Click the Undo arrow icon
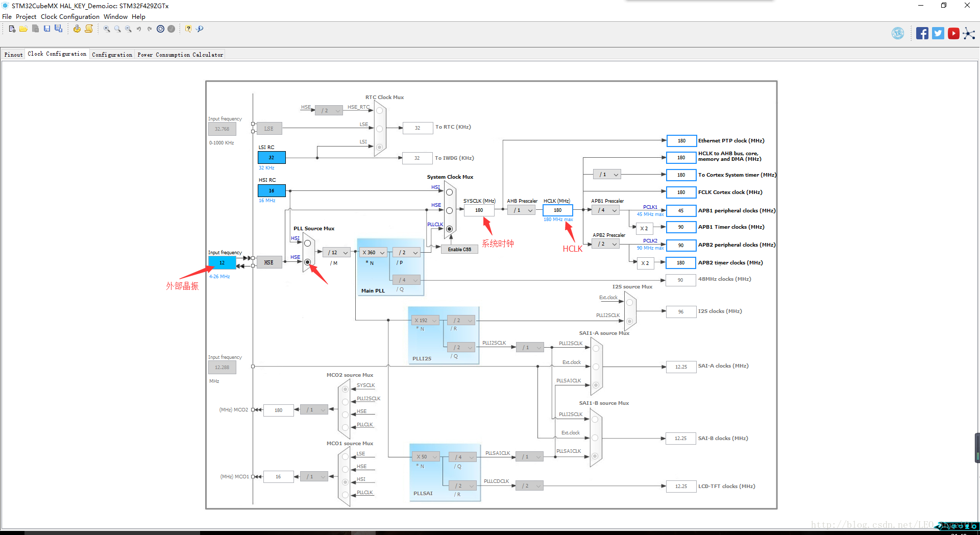The height and width of the screenshot is (535, 980). click(x=139, y=29)
